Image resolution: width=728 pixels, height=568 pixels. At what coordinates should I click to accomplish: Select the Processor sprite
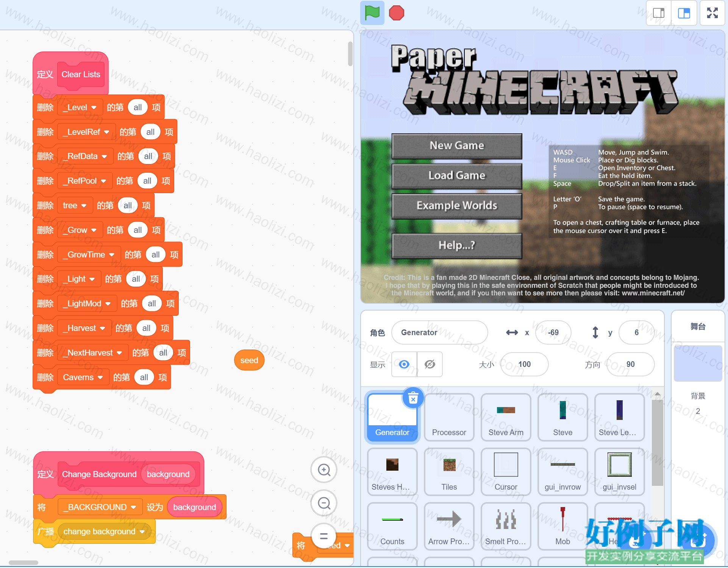pyautogui.click(x=449, y=417)
